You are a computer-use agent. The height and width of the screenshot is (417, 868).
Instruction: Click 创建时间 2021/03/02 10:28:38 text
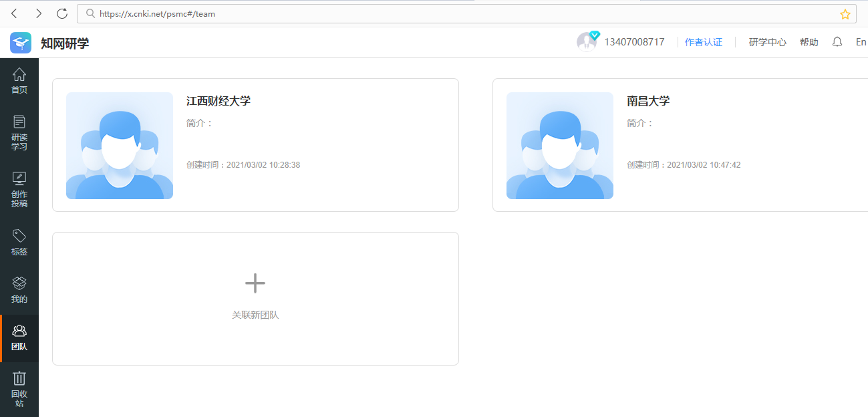coord(243,165)
